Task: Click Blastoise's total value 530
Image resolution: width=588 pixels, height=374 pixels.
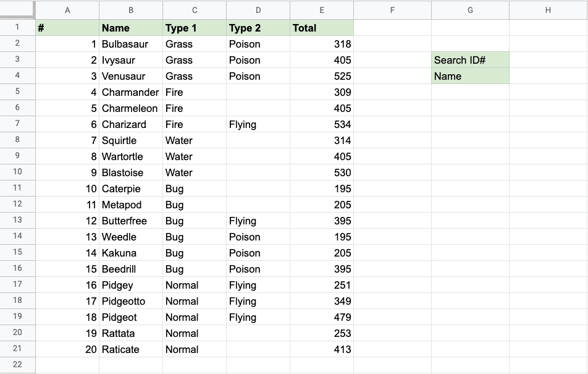Action: 322,172
